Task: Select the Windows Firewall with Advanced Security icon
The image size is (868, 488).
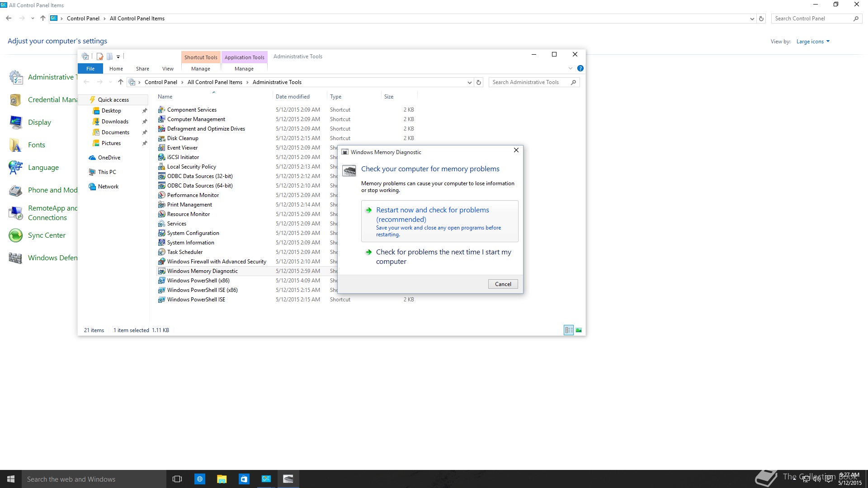Action: [161, 262]
